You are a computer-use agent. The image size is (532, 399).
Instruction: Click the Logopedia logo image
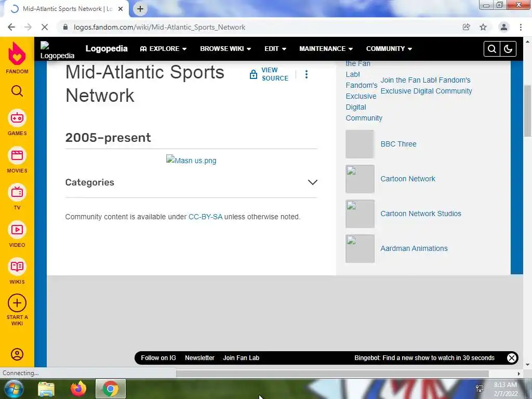tap(57, 50)
